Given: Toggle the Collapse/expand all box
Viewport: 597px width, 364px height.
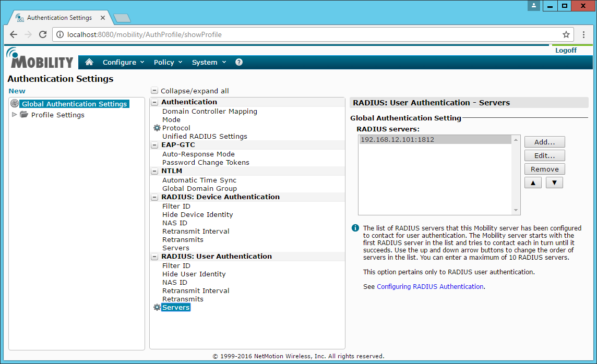Looking at the screenshot, I should [154, 91].
